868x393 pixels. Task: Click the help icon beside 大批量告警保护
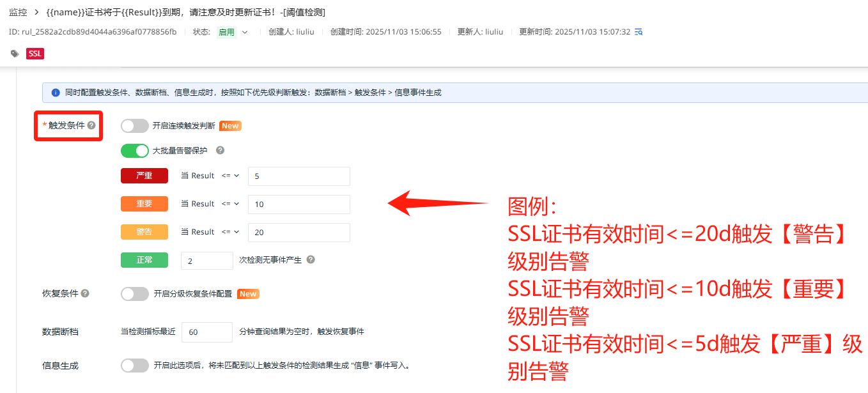coord(220,151)
